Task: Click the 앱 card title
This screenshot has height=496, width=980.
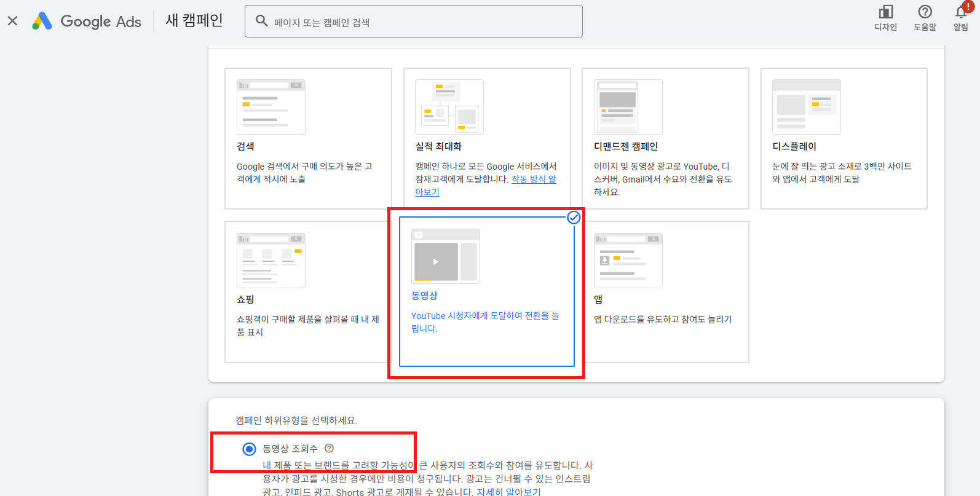Action: (x=598, y=299)
